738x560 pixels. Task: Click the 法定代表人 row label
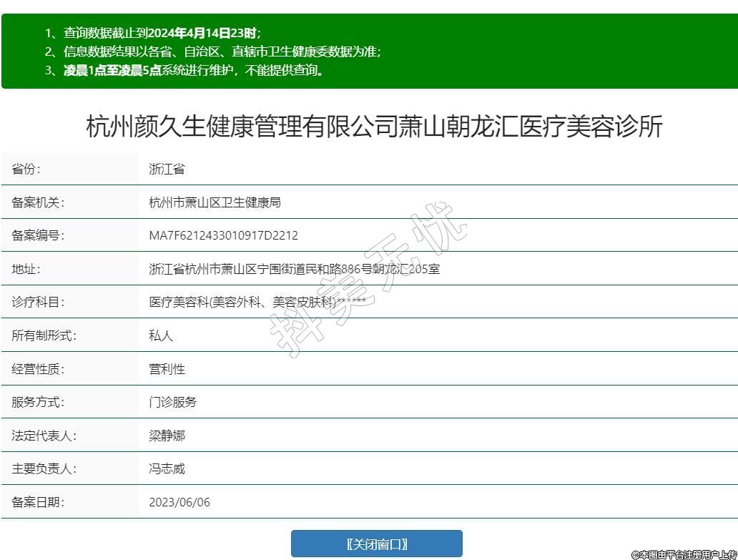coord(44,436)
